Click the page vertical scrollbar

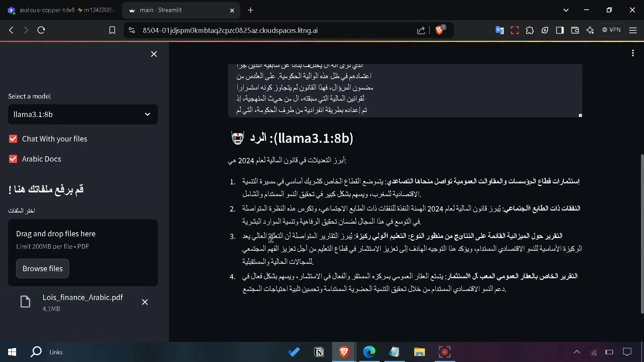coord(642,234)
